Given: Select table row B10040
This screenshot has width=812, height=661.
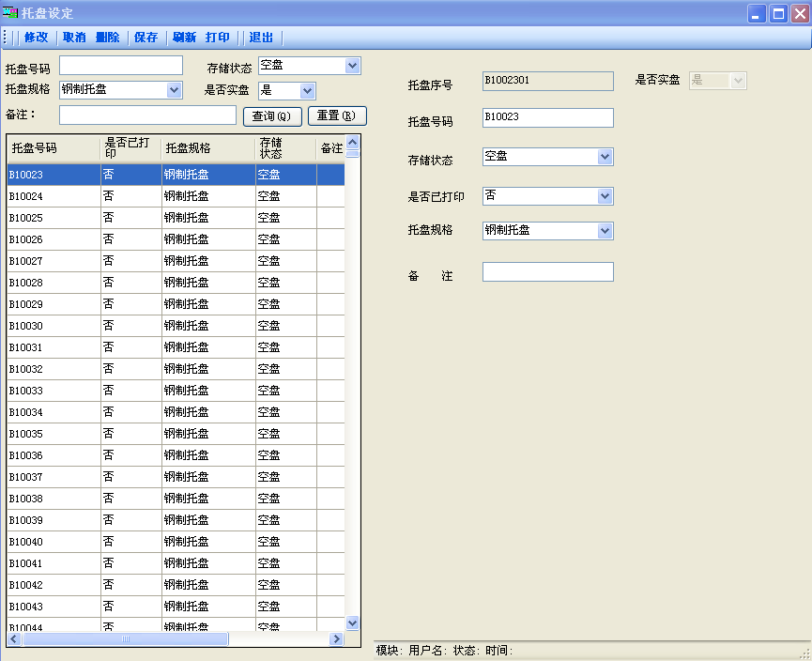Looking at the screenshot, I should pyautogui.click(x=176, y=542).
